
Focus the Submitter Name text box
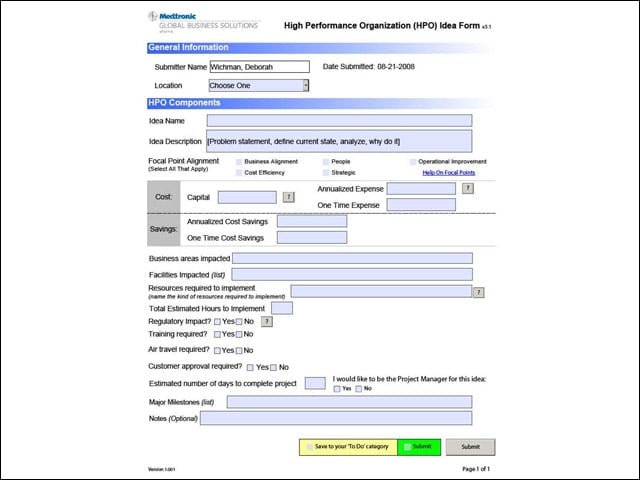(260, 67)
